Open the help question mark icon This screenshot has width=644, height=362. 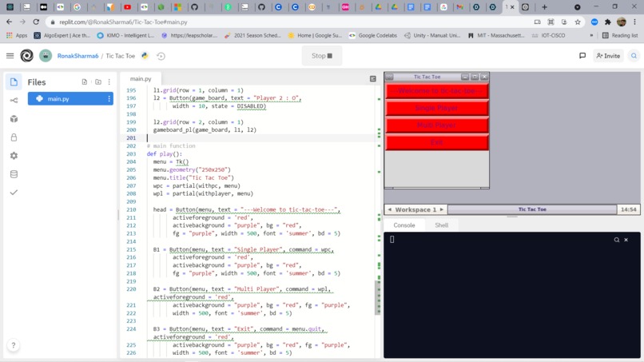[x=13, y=345]
